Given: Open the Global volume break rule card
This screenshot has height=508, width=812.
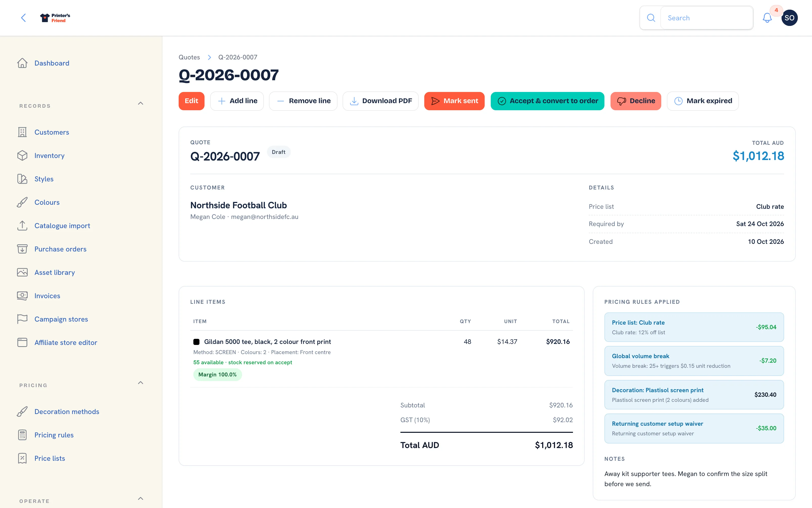Looking at the screenshot, I should [694, 361].
